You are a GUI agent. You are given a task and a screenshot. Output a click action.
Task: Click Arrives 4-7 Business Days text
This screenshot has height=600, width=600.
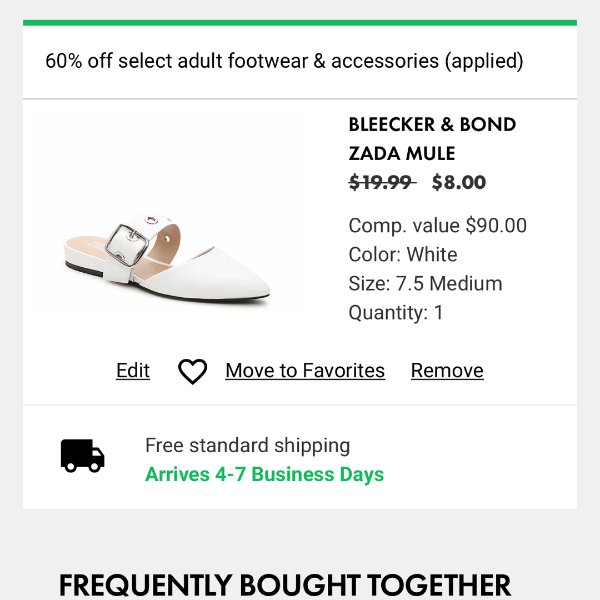pos(264,474)
